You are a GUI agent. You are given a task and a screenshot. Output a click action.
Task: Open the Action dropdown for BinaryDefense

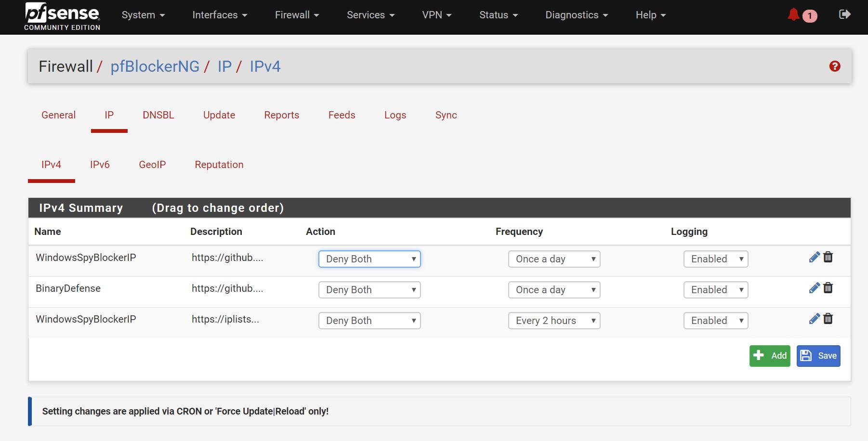[x=369, y=290]
